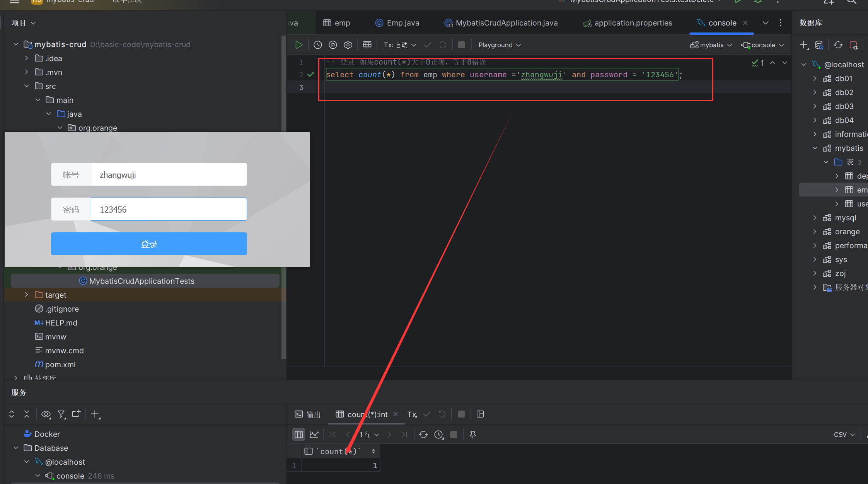Click the rollback arrow in console toolbar
The image size is (868, 484).
[443, 45]
